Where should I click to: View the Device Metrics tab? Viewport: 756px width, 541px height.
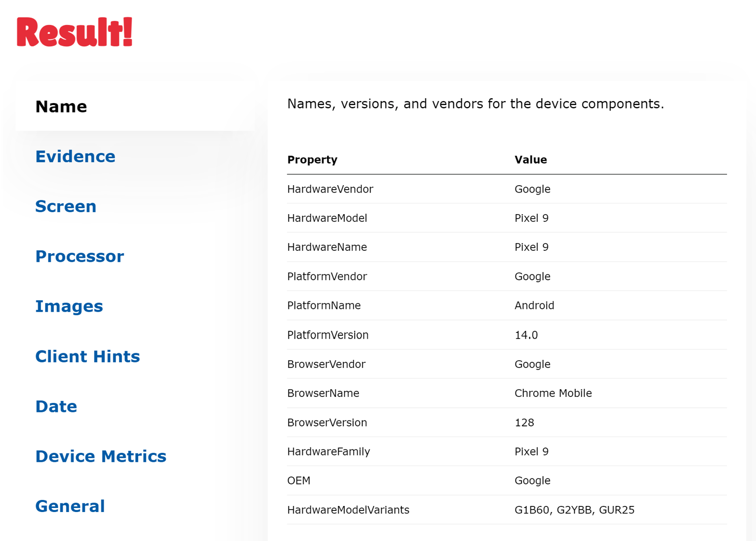point(101,456)
